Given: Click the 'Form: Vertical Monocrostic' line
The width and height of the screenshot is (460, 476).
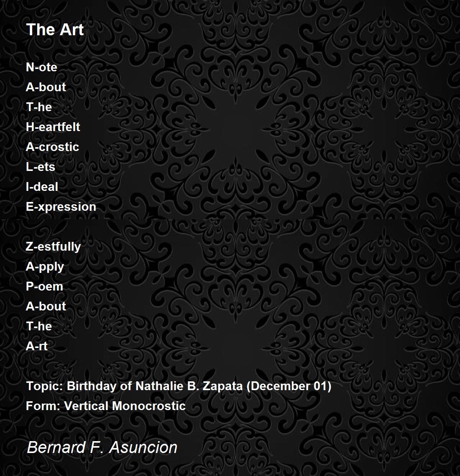Looking at the screenshot, I should (106, 406).
